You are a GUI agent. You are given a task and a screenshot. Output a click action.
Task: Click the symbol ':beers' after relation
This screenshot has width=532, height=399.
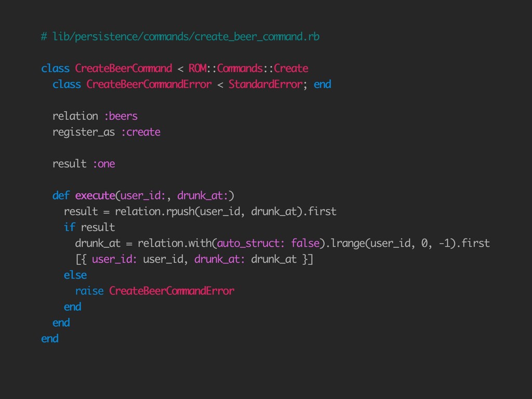[121, 116]
